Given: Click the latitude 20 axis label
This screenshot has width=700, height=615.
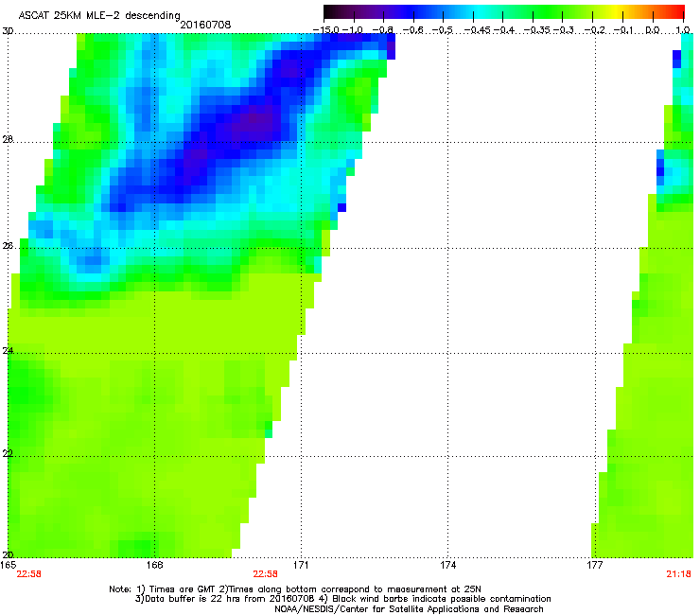Looking at the screenshot, I should pyautogui.click(x=8, y=554).
